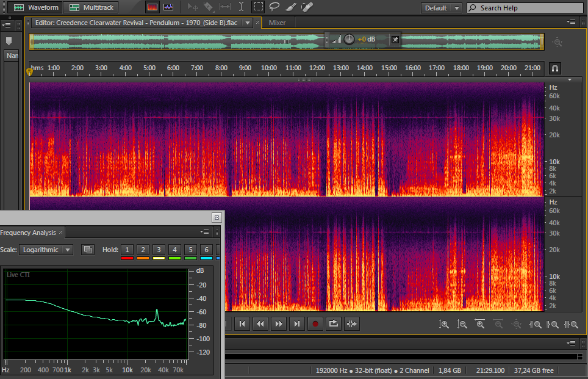Viewport: 588px width, 379px height.
Task: Move playhead to previous (go to start)
Action: (242, 324)
